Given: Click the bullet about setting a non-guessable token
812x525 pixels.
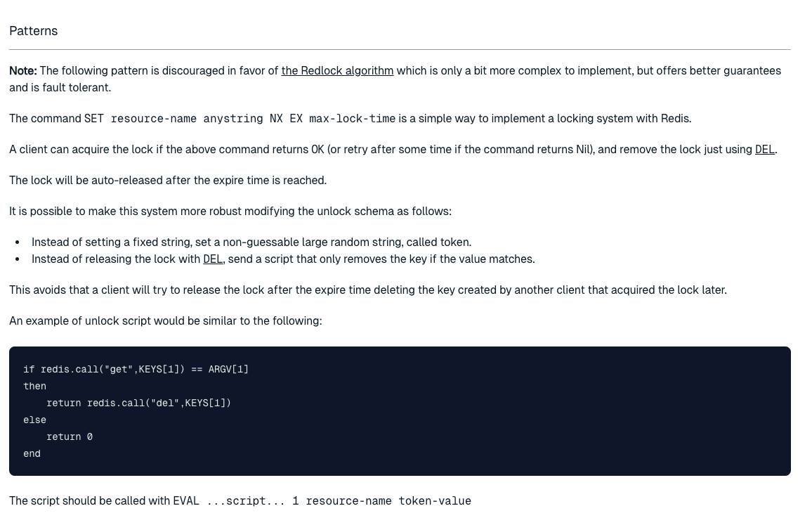Looking at the screenshot, I should point(251,242).
